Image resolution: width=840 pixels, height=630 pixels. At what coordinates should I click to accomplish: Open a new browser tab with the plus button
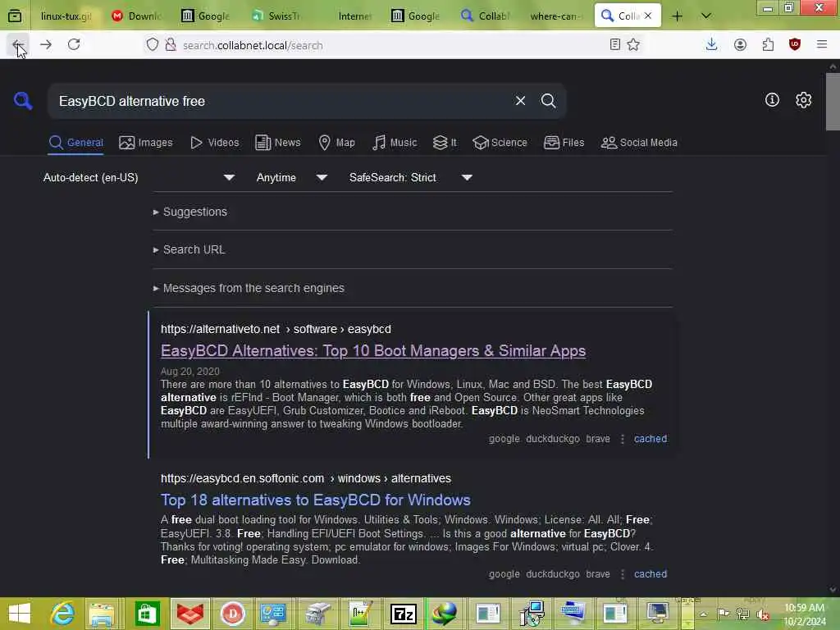(x=677, y=16)
